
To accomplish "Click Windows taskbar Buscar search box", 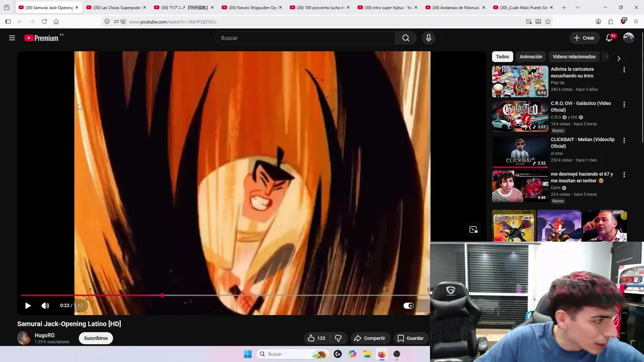I will (x=293, y=354).
